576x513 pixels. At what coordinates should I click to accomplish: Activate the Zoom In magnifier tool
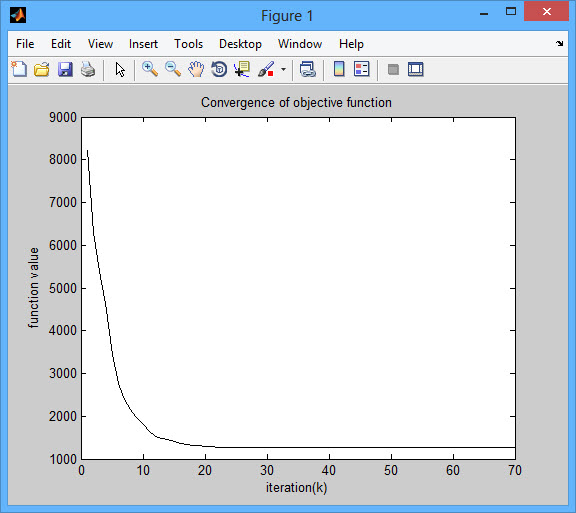pos(150,69)
